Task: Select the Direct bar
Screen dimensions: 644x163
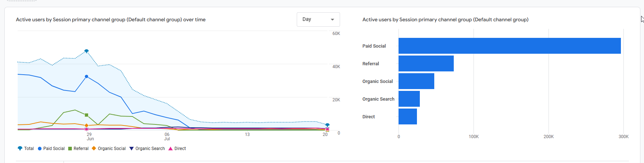Action: pyautogui.click(x=408, y=116)
